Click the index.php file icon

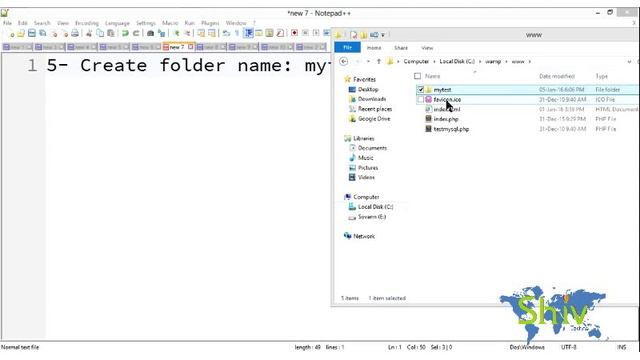click(428, 119)
